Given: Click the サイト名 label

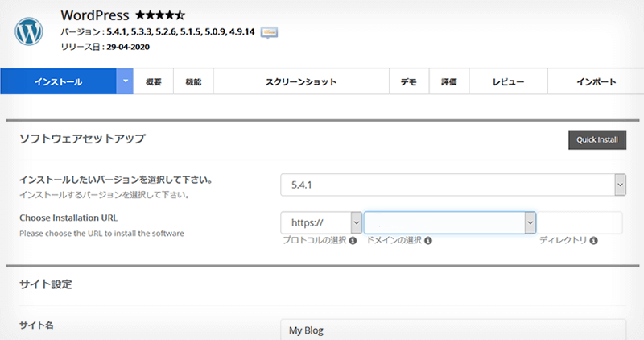Looking at the screenshot, I should [x=36, y=325].
